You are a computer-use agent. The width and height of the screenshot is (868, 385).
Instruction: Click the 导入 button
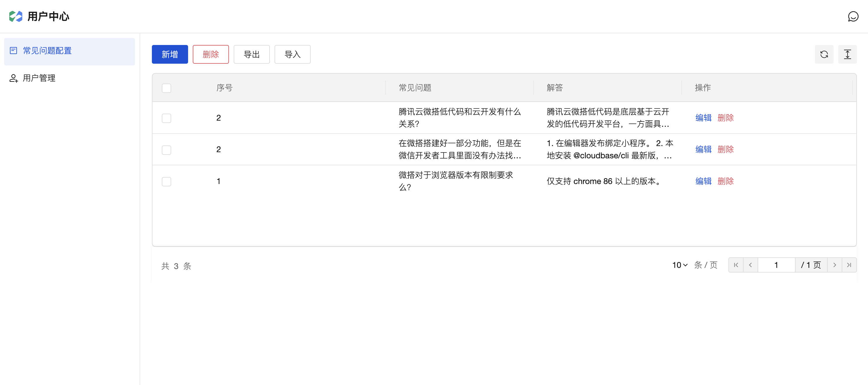tap(292, 54)
